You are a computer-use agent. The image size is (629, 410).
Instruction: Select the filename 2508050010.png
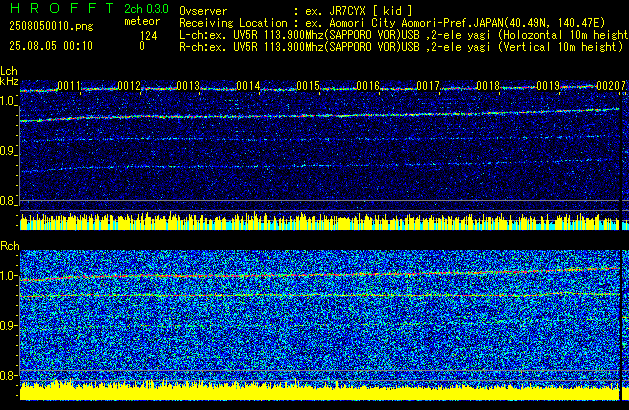[51, 26]
